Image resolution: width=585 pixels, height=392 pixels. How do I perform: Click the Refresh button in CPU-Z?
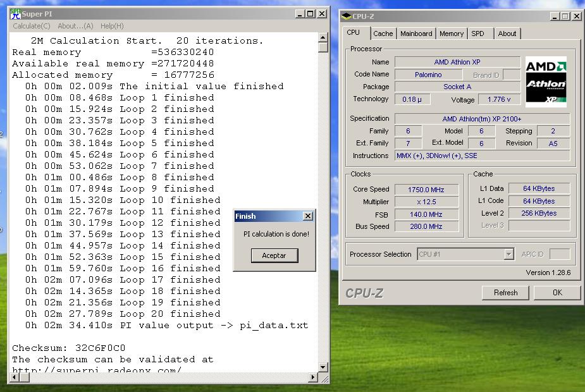tap(505, 293)
